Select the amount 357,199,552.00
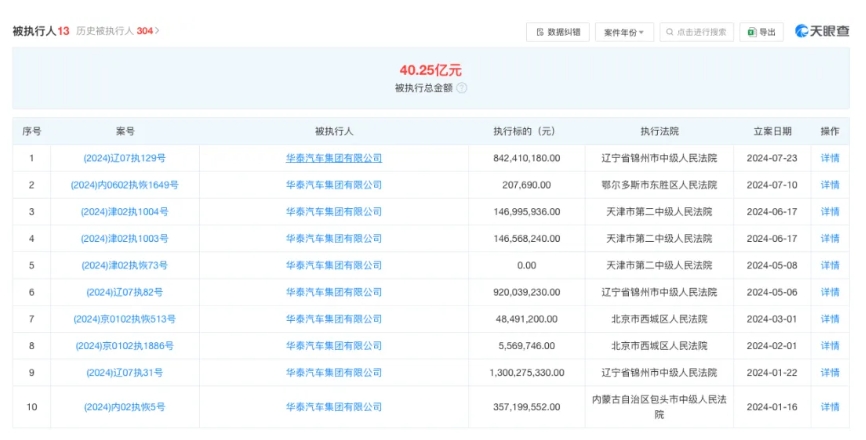This screenshot has height=440, width=866. (526, 407)
